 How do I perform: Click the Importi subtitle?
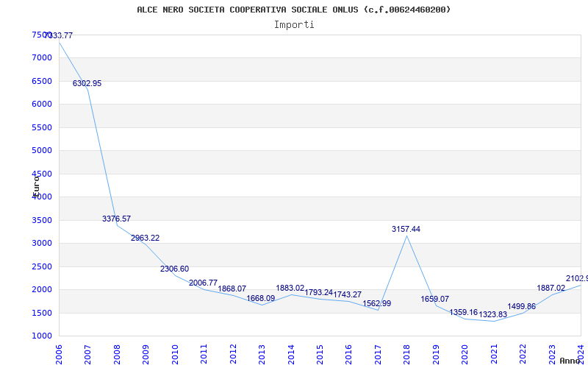coord(294,25)
